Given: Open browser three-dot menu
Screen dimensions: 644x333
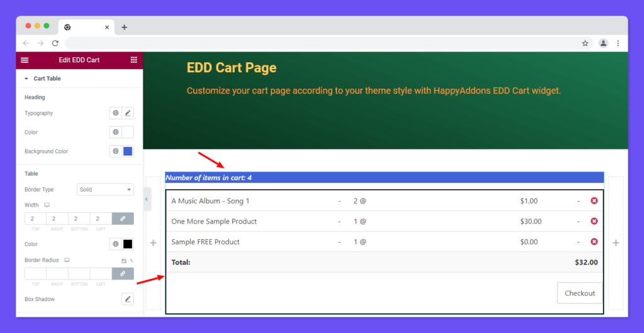Looking at the screenshot, I should [618, 43].
